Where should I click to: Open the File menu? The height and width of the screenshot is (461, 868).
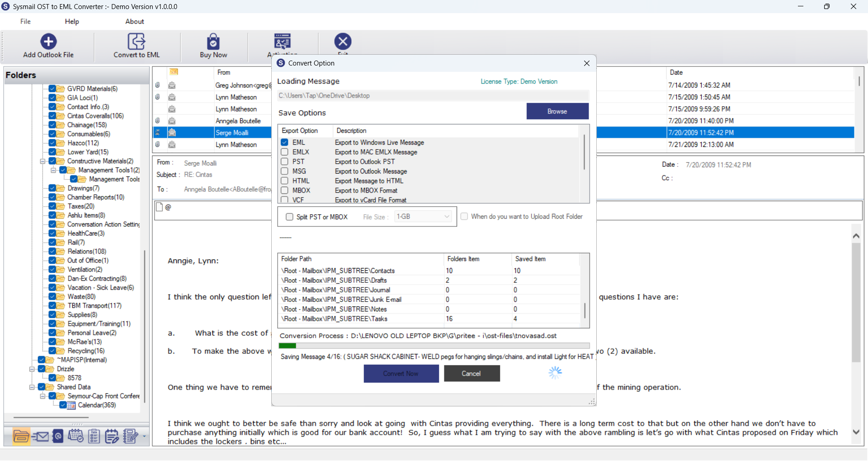[x=25, y=21]
